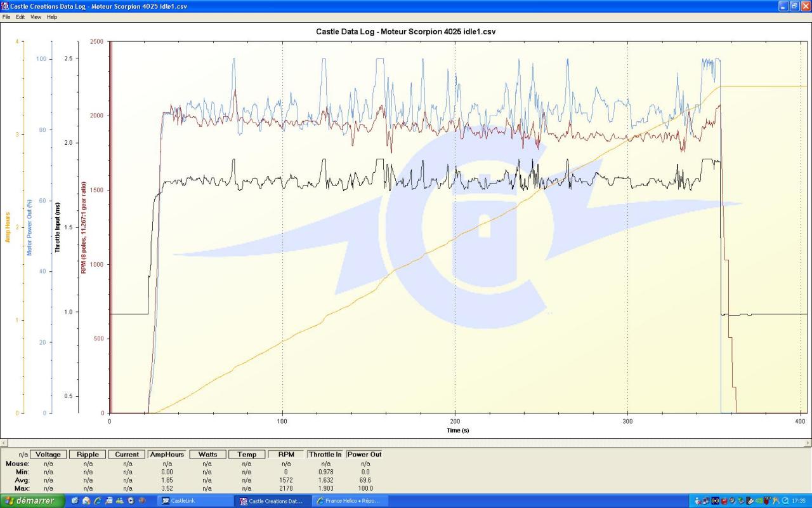Open the File menu
Screen dimensions: 812x508
click(x=6, y=17)
